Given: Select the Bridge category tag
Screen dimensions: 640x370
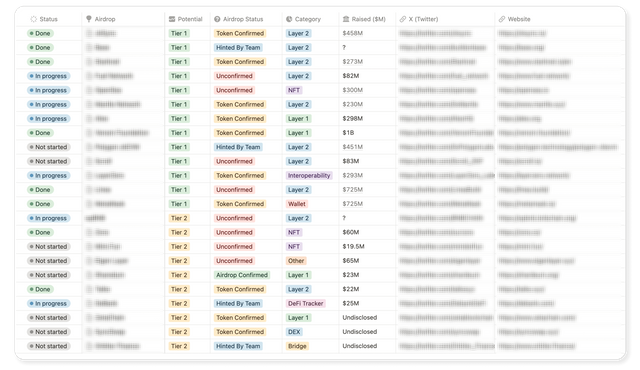Looking at the screenshot, I should click(x=297, y=346).
